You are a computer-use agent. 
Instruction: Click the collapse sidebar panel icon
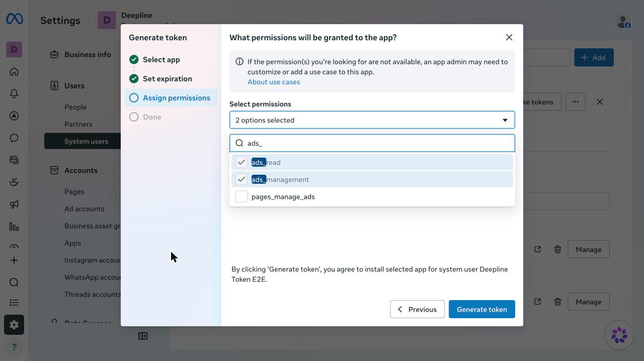[143, 336]
